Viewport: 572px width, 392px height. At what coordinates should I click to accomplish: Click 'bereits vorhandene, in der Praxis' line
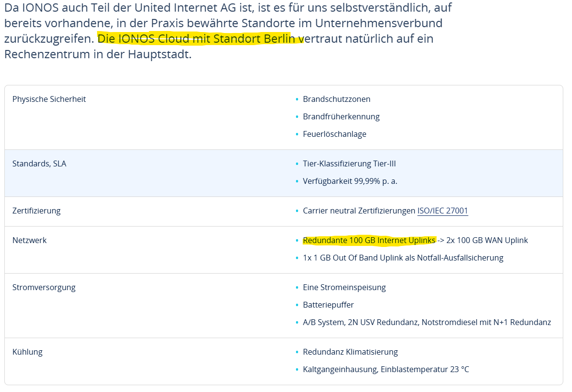click(223, 23)
